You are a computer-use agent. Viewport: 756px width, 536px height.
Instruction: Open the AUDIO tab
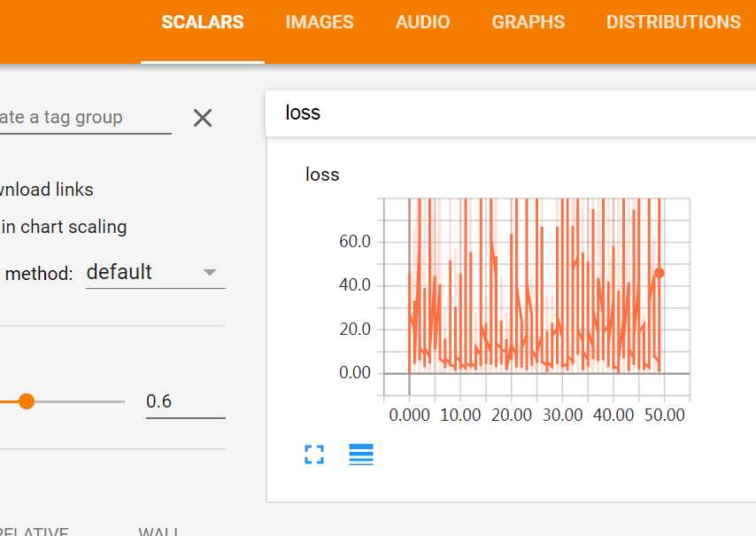(422, 22)
